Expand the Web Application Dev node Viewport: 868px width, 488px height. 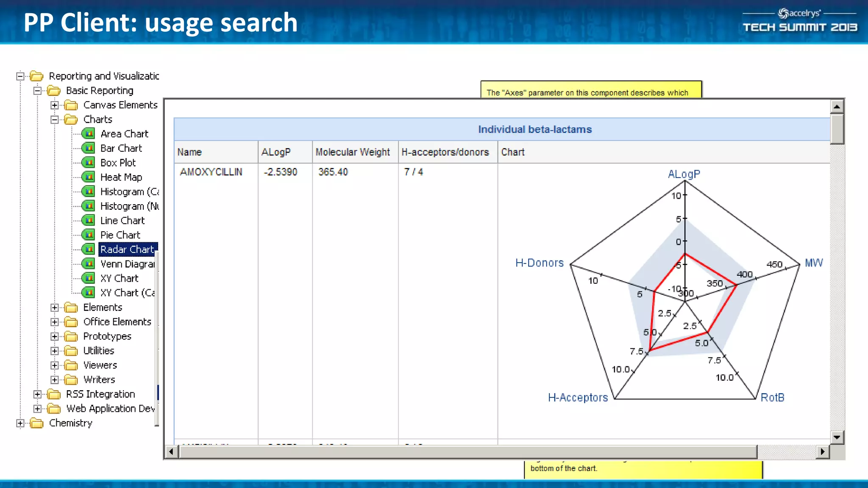pos(37,409)
